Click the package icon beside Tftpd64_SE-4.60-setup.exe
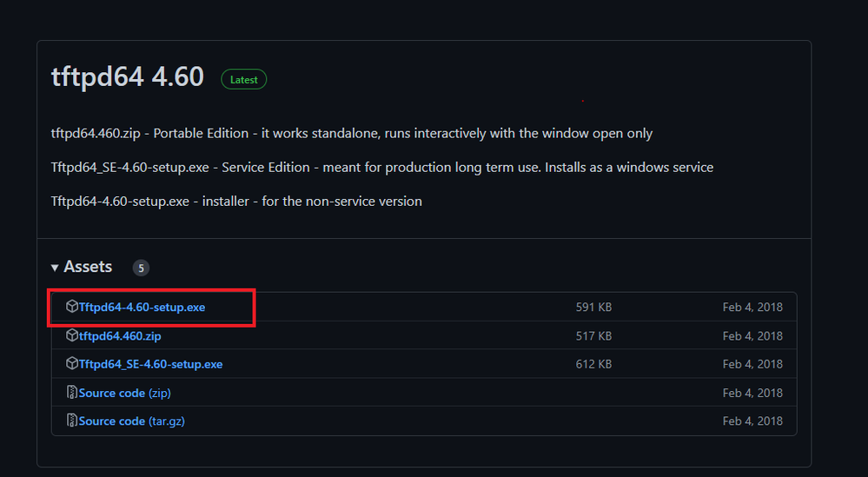The width and height of the screenshot is (868, 477). [72, 364]
